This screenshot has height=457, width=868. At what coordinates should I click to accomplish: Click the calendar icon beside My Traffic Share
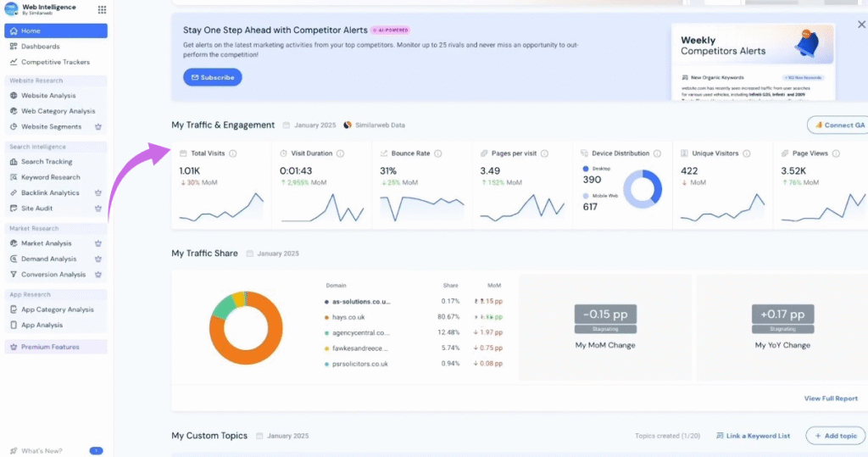click(x=248, y=254)
